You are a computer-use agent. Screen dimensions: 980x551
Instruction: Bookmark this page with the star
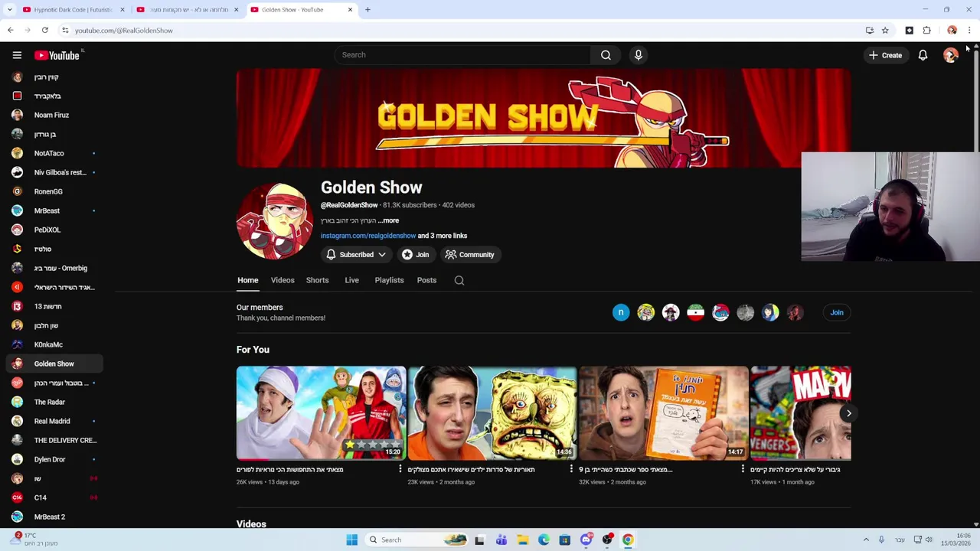click(x=885, y=30)
